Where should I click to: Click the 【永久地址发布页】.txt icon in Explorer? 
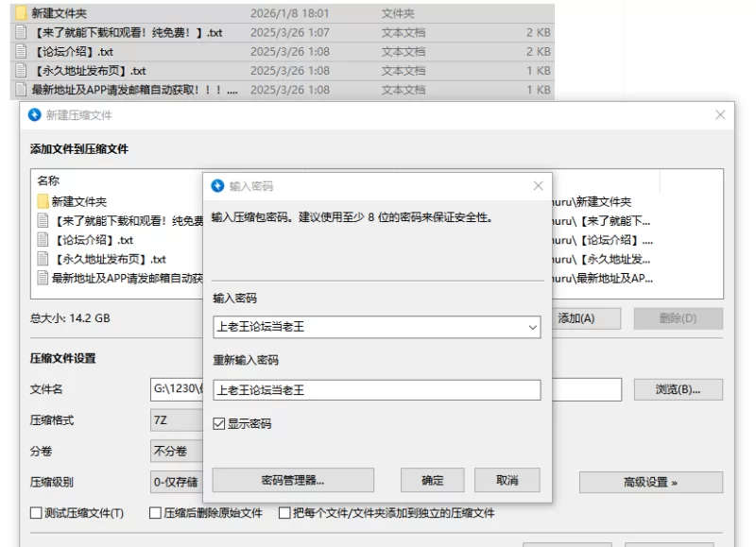[22, 71]
